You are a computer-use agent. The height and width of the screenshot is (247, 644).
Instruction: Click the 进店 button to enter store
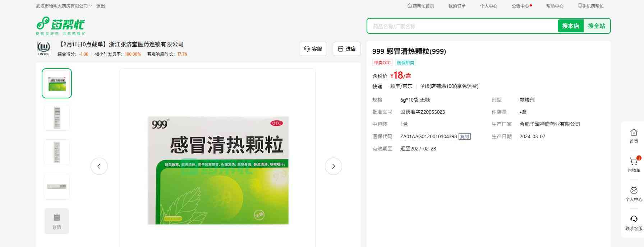tap(347, 49)
